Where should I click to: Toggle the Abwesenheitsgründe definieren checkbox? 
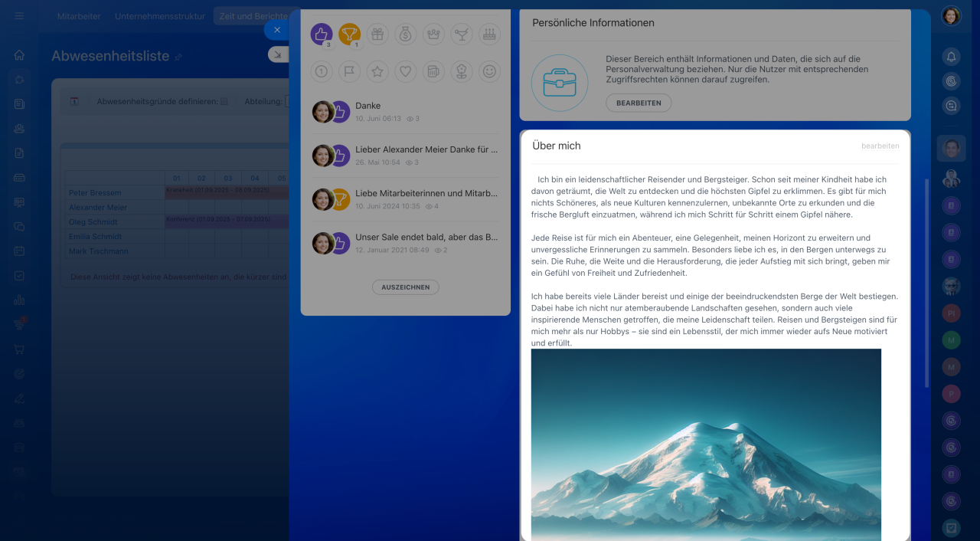point(224,101)
